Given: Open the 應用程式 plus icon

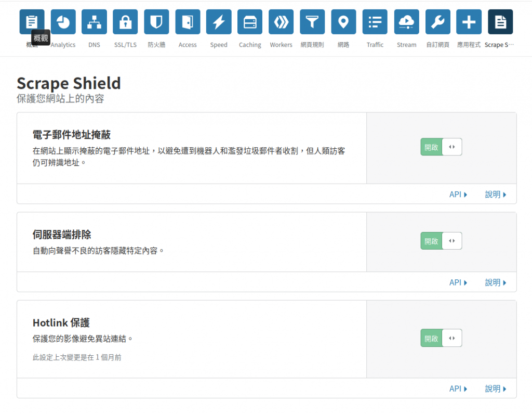Looking at the screenshot, I should tap(469, 22).
